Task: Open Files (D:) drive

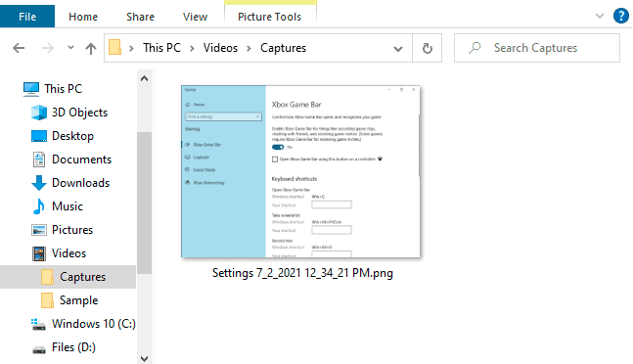Action: 74,347
